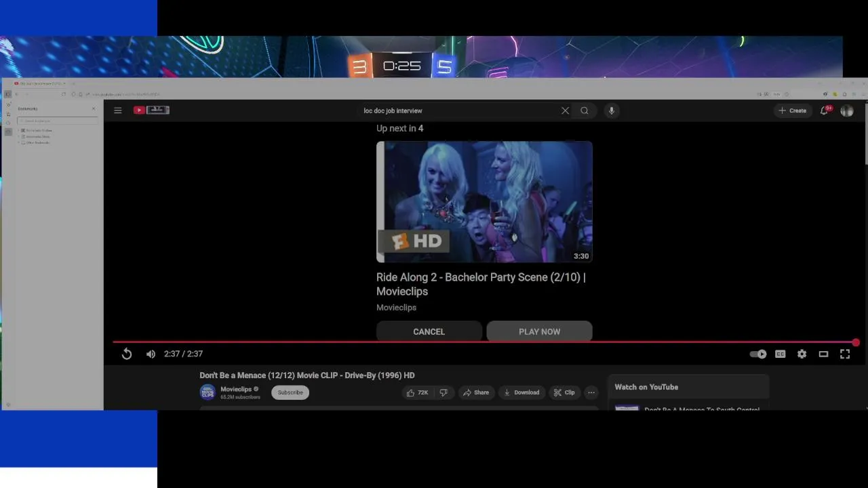Viewport: 868px width, 488px height.
Task: Play the next video now
Action: coord(540,331)
